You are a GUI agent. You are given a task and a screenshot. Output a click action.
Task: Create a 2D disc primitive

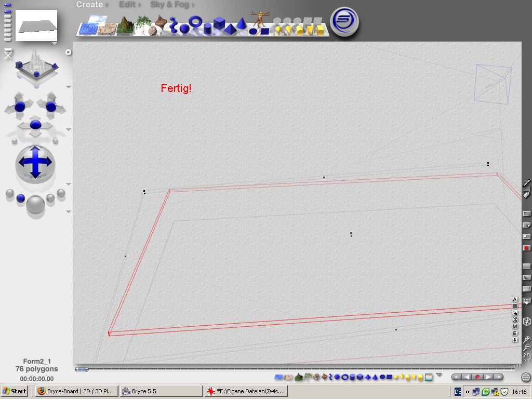[253, 32]
